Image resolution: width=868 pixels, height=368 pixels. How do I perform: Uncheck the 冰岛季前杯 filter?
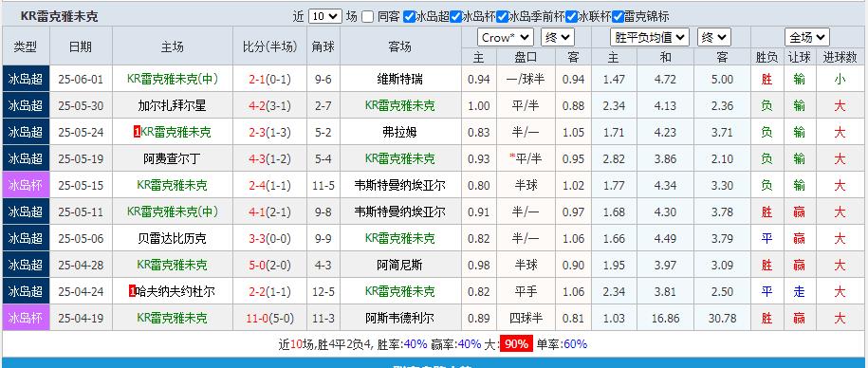click(502, 17)
